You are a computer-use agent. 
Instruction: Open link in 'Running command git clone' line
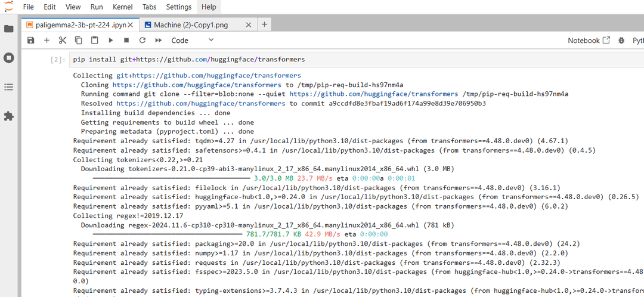pyautogui.click(x=374, y=94)
